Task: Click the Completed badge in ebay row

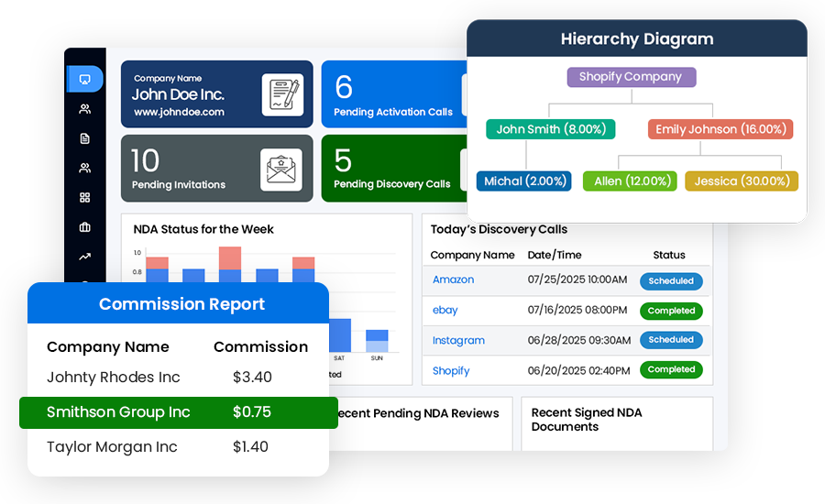Action: pos(671,311)
